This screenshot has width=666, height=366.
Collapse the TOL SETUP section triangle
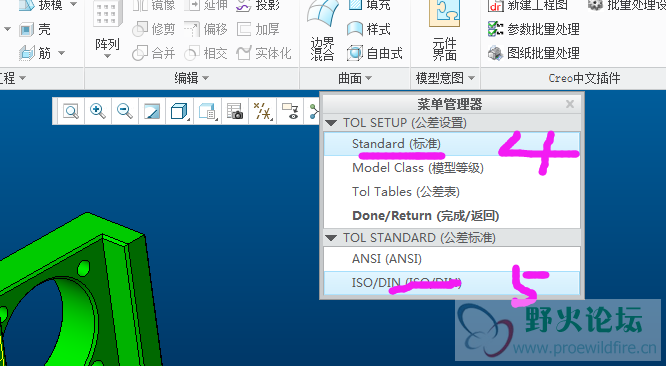pos(331,123)
